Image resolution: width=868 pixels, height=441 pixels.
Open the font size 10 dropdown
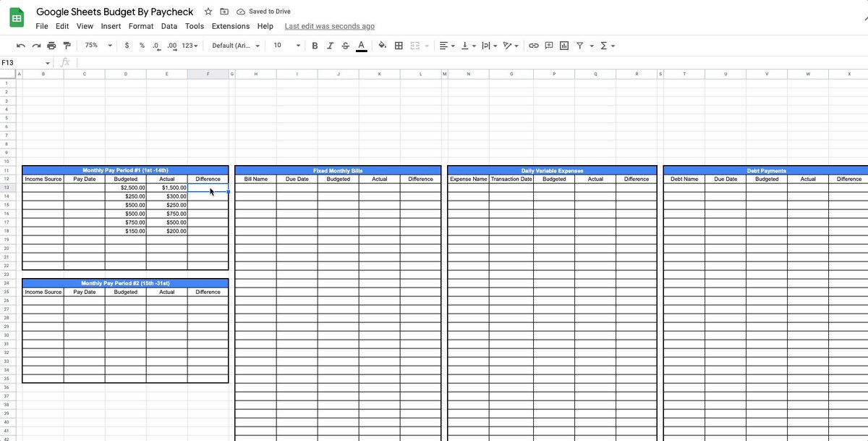[286, 46]
